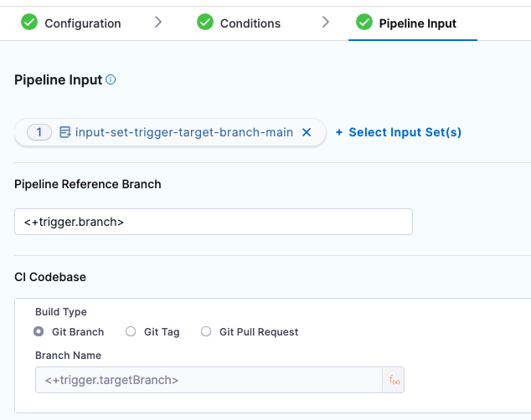531x420 pixels.
Task: Click the chevron between Configuration and Conditions
Action: [158, 23]
